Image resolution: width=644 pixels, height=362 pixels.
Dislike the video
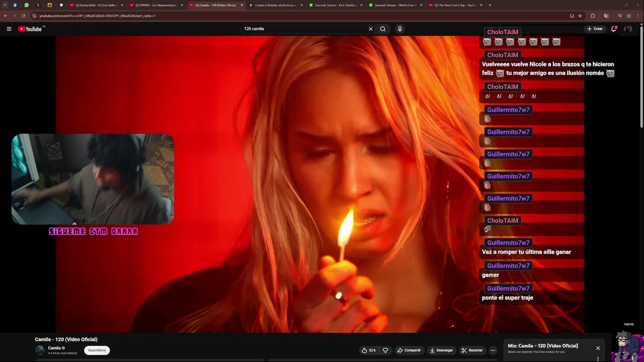point(385,350)
